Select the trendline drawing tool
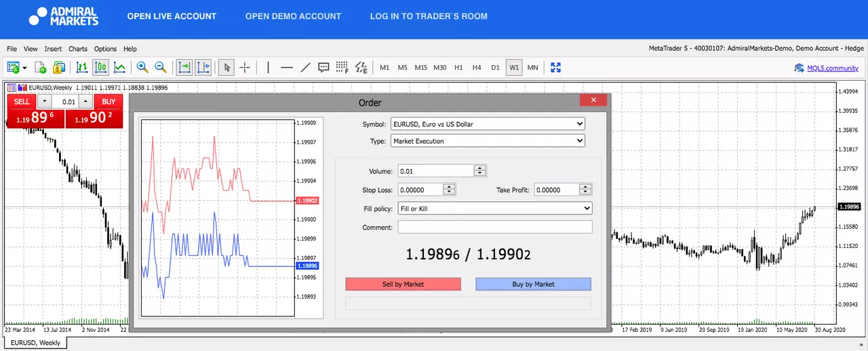This screenshot has width=868, height=351. (305, 67)
